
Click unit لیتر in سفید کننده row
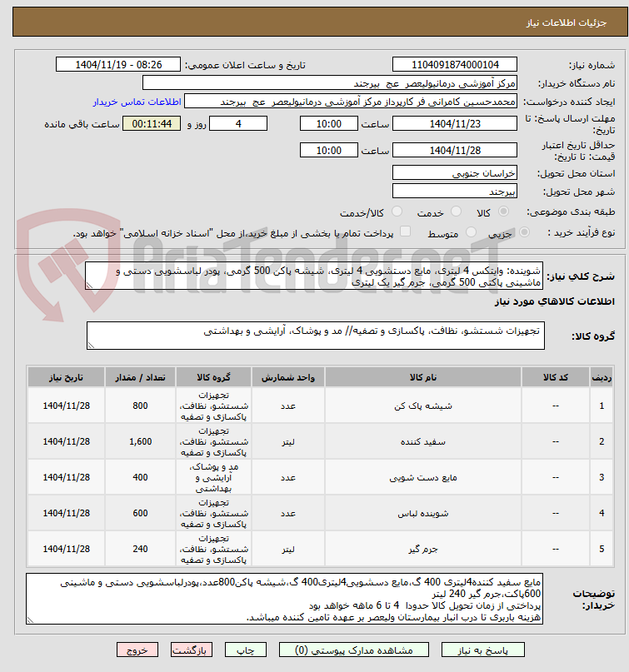[x=288, y=441]
